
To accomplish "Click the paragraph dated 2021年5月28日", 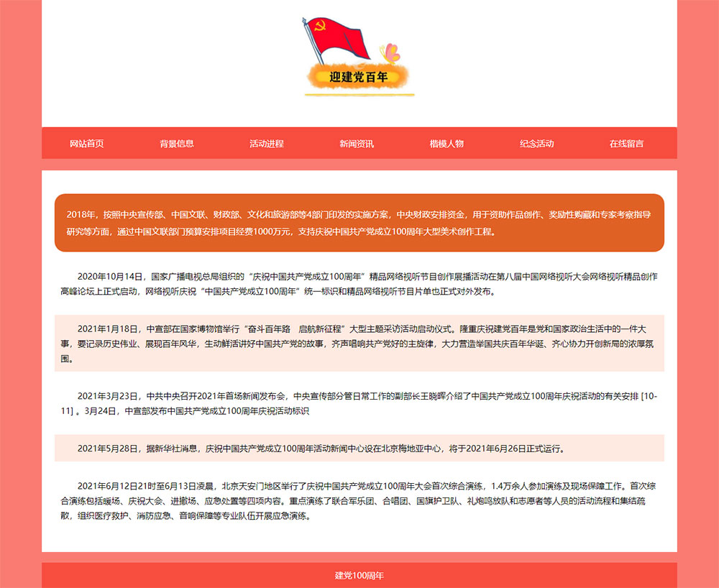I will pos(359,449).
